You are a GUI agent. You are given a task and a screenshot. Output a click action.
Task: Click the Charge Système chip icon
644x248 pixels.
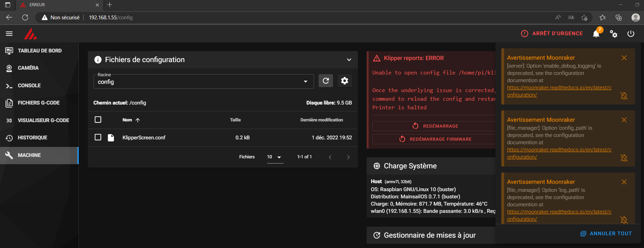[377, 166]
